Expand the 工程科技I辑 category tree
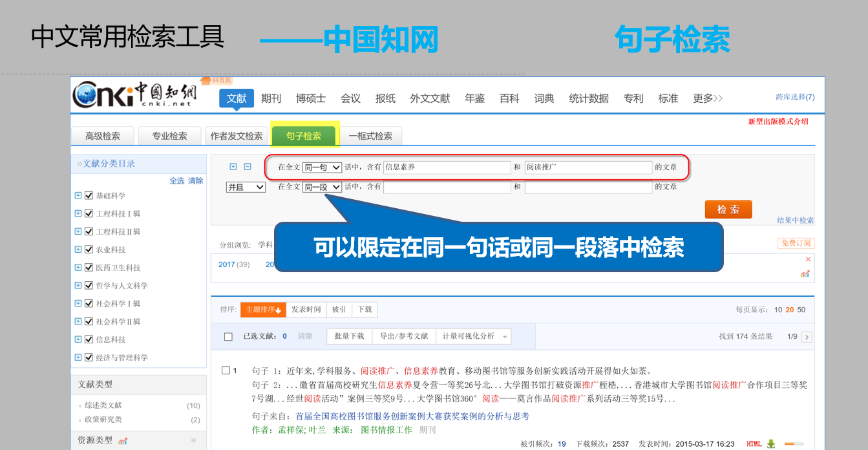Viewport: 868px width, 450px height. pos(79,213)
